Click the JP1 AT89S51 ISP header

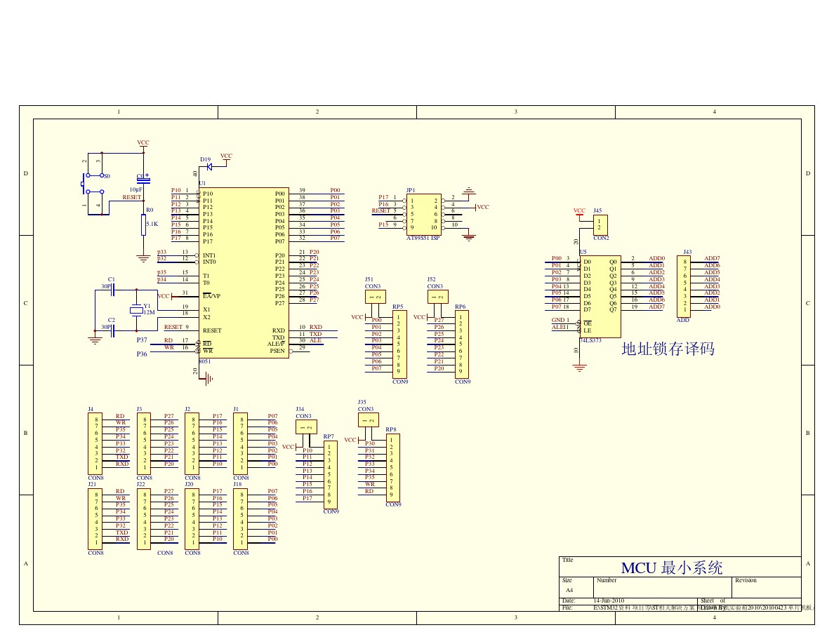[424, 215]
